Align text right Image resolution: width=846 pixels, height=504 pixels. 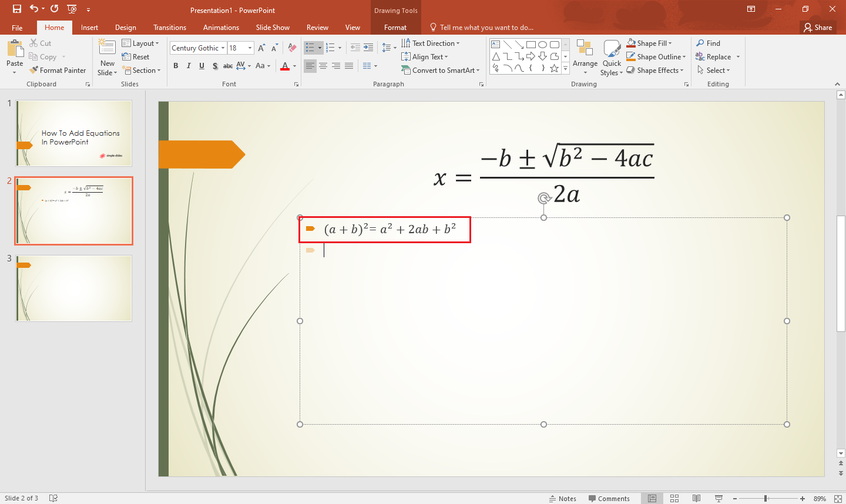point(336,66)
